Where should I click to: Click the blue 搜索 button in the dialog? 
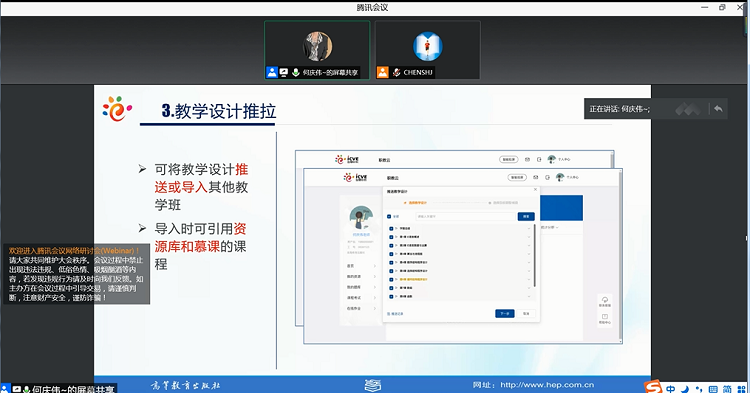click(526, 217)
